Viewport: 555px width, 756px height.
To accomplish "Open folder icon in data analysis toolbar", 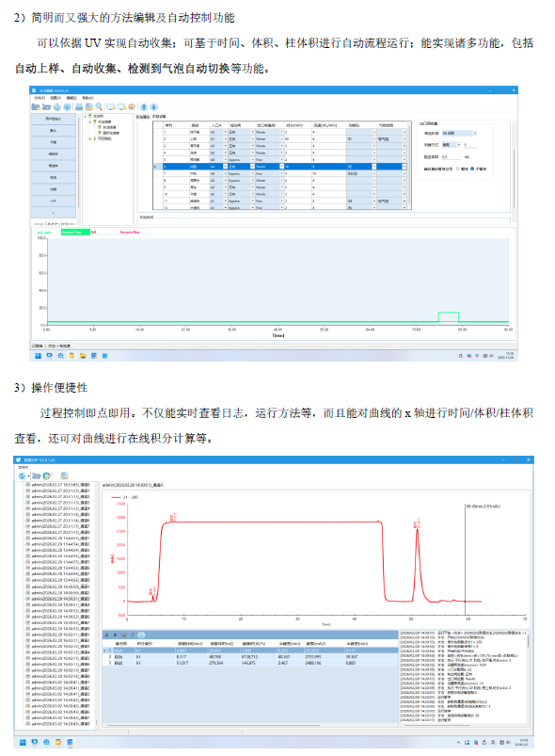I will 36,475.
